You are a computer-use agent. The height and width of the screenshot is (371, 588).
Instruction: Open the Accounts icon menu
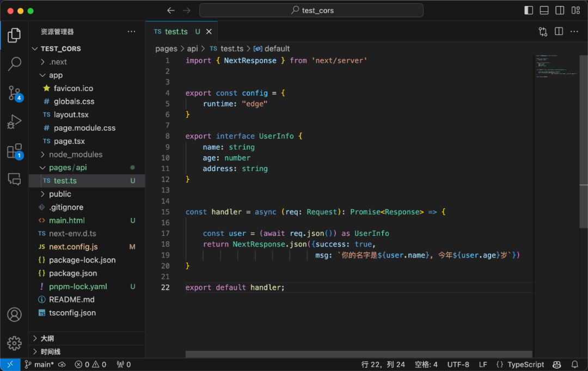click(15, 314)
